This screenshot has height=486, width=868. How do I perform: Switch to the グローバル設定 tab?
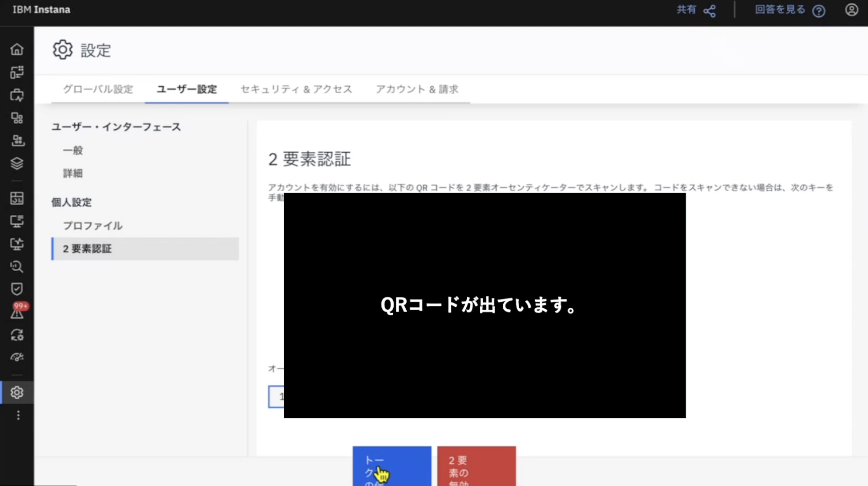coord(98,89)
